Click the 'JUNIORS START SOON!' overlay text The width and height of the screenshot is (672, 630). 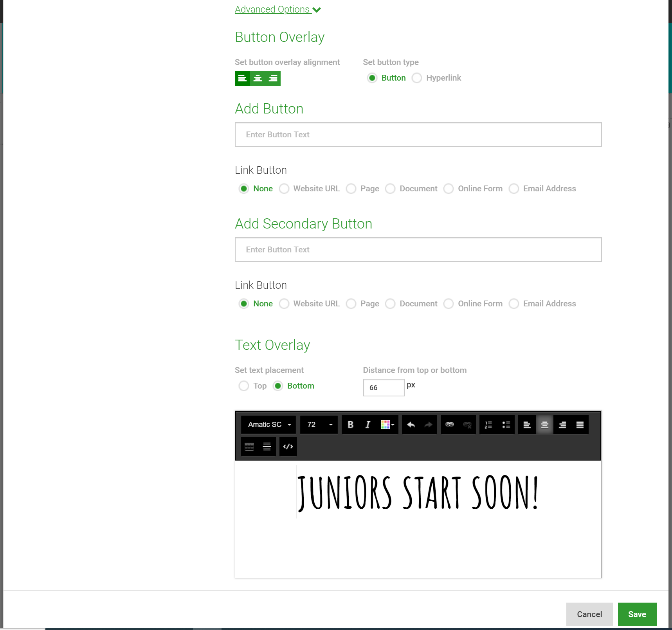418,492
